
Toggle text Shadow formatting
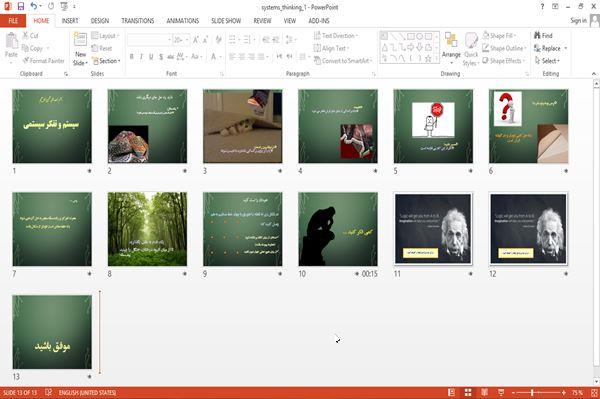[161, 57]
